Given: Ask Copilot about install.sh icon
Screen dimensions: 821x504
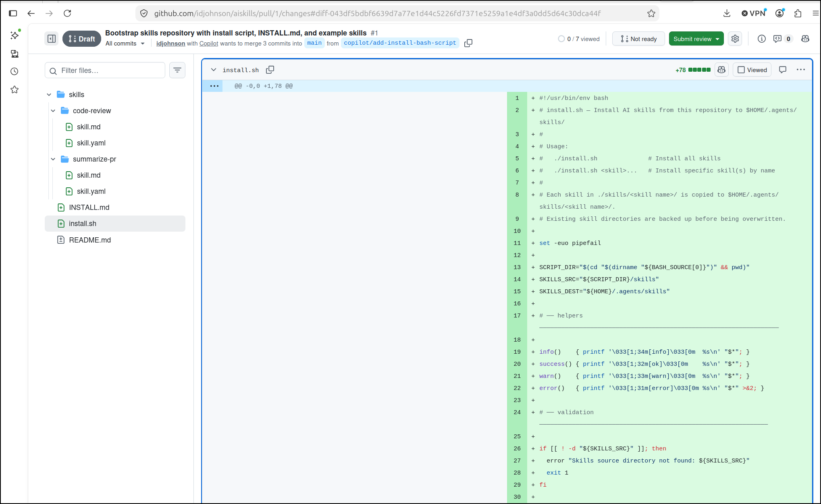Looking at the screenshot, I should coord(721,70).
